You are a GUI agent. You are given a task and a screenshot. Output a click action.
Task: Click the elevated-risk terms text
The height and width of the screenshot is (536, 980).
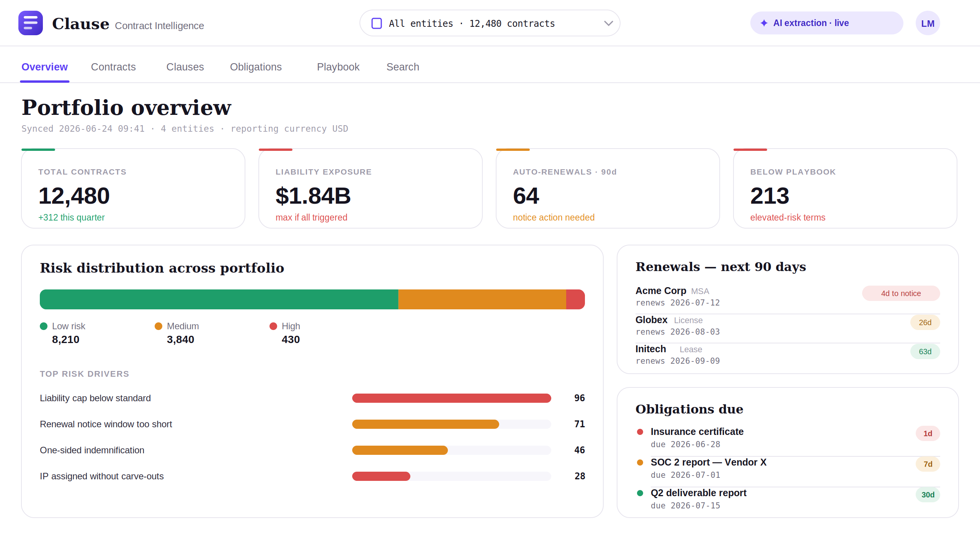pos(788,217)
